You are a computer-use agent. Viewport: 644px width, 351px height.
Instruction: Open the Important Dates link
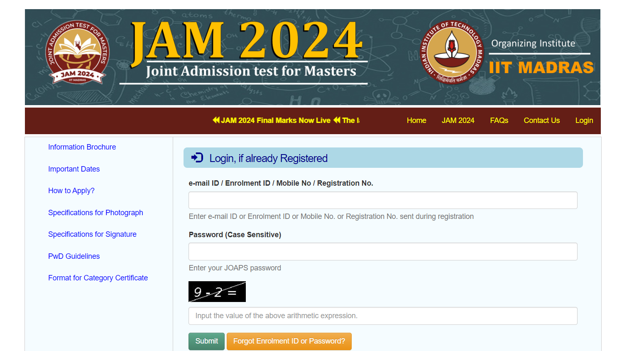pos(74,169)
